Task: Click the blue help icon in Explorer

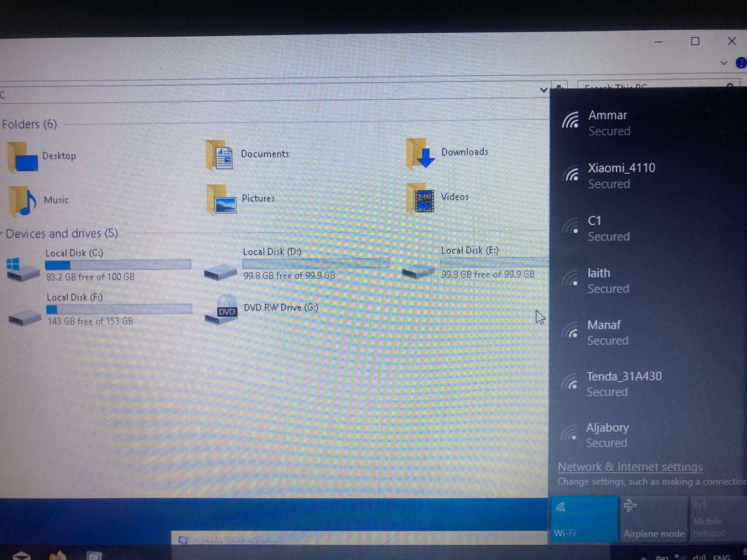Action: [x=741, y=63]
